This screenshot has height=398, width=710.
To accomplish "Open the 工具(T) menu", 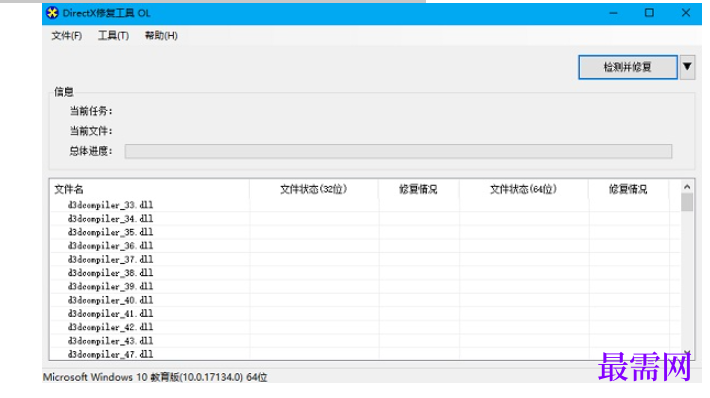I will (x=113, y=36).
